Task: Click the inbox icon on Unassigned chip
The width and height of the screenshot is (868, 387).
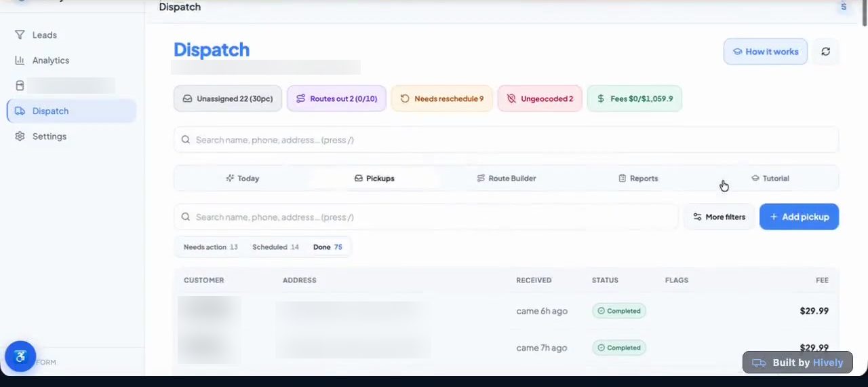Action: (188, 98)
